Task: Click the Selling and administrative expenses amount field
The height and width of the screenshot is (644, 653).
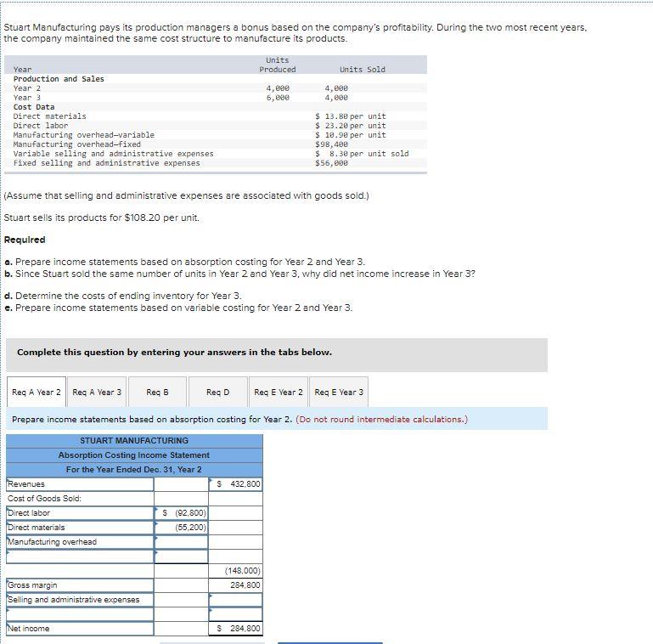Action: [x=236, y=600]
